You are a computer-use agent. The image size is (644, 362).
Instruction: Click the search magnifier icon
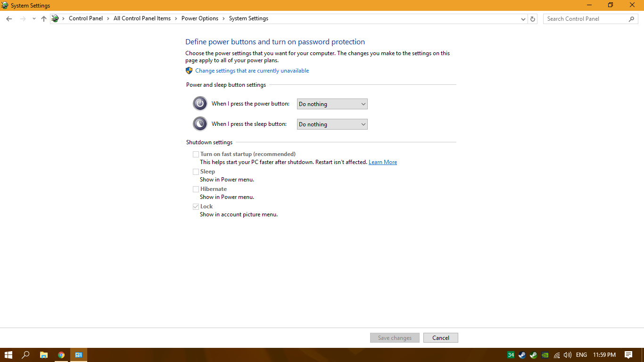631,19
